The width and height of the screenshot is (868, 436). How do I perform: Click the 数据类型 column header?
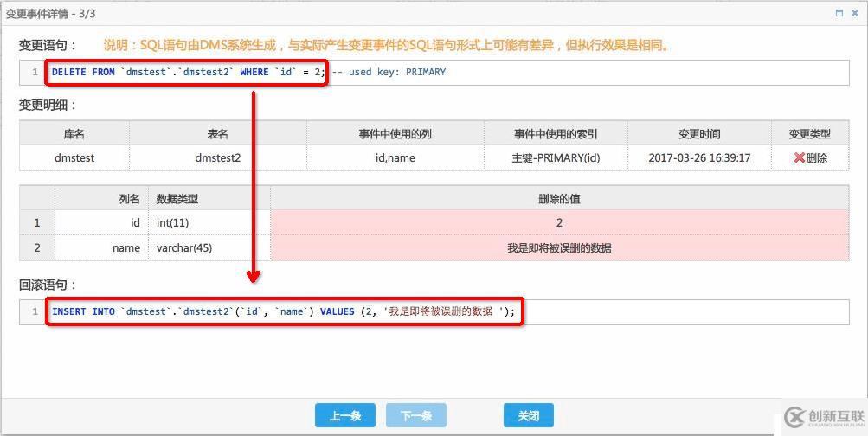(x=209, y=199)
